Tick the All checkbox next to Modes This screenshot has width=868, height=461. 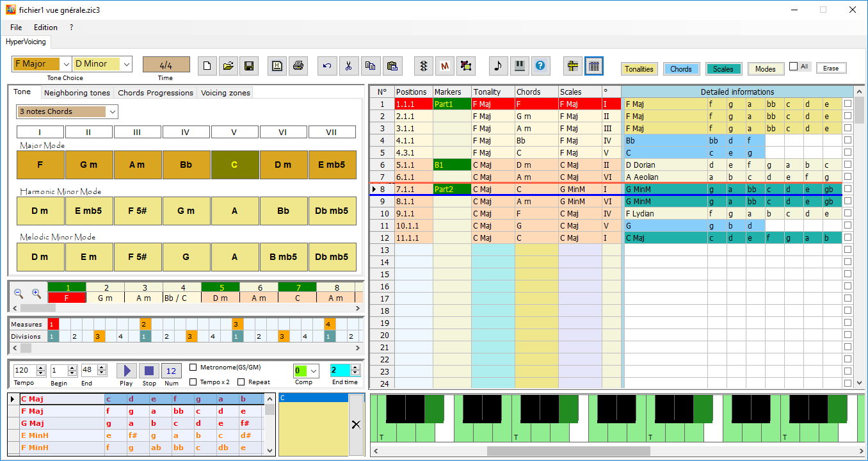pyautogui.click(x=794, y=66)
